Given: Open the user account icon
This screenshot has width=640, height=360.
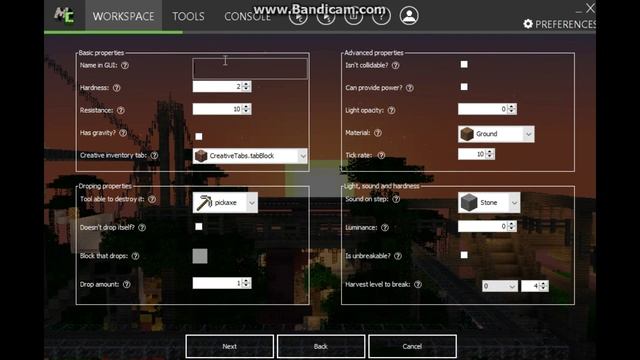Looking at the screenshot, I should pos(409,16).
